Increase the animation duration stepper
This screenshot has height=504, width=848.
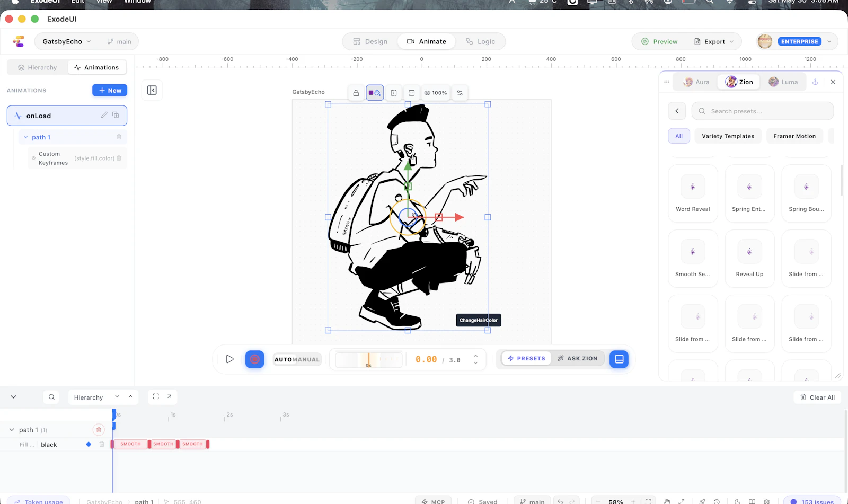coord(475,356)
